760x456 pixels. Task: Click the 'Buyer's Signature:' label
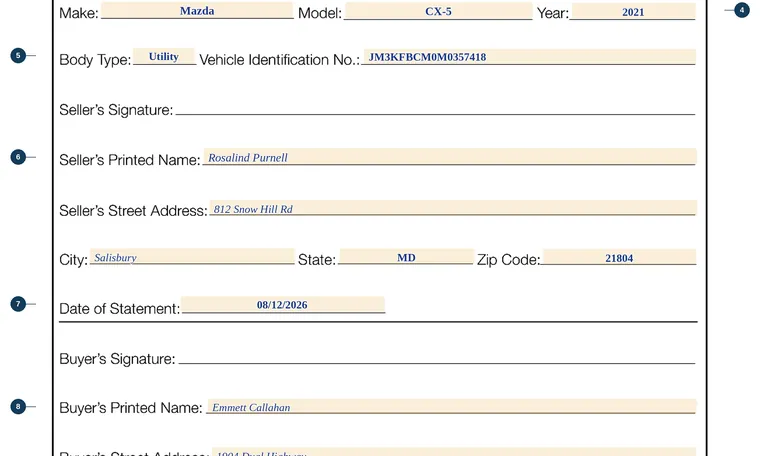point(117,359)
